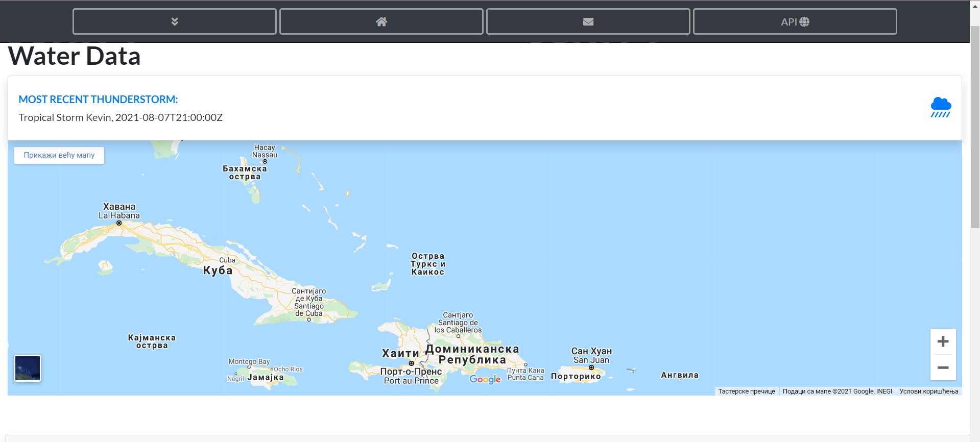Go to home via house icon
The width and height of the screenshot is (980, 442).
381,21
